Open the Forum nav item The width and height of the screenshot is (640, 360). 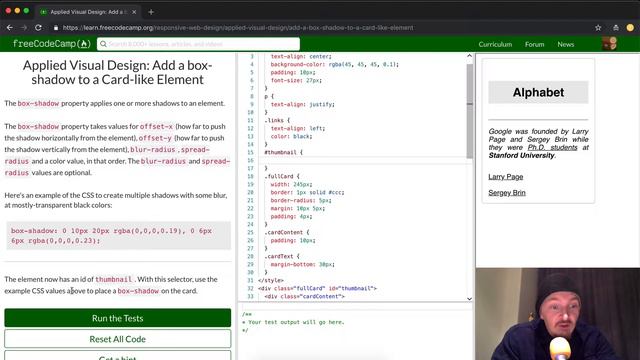[534, 44]
